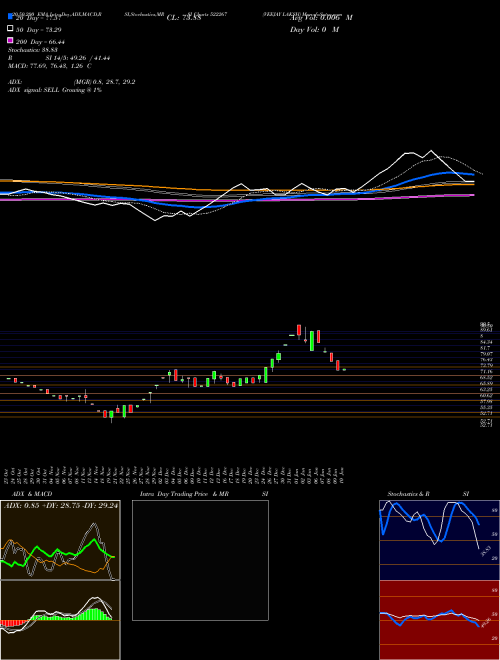
Task: Click the red RSI oscillator chart
Action: (439, 620)
